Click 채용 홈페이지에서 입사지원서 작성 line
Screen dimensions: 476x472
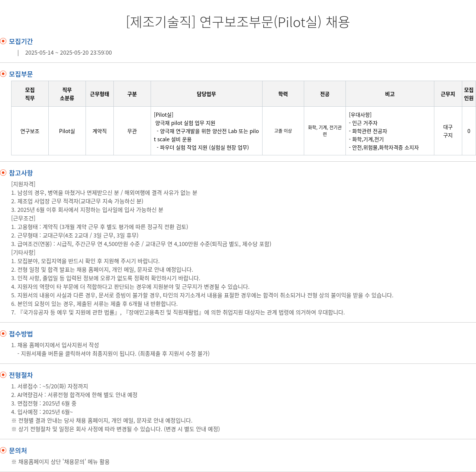[55, 345]
